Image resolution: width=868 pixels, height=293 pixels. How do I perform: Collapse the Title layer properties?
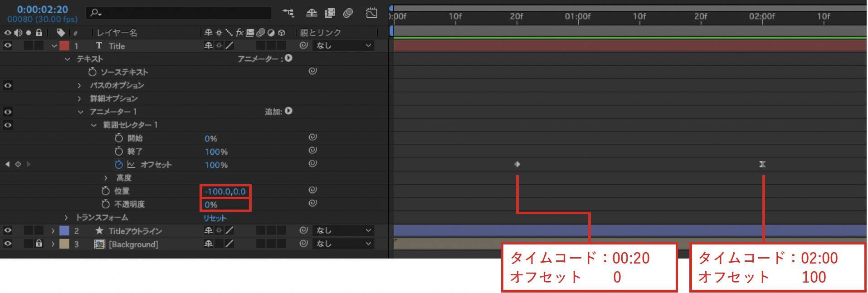(x=54, y=46)
